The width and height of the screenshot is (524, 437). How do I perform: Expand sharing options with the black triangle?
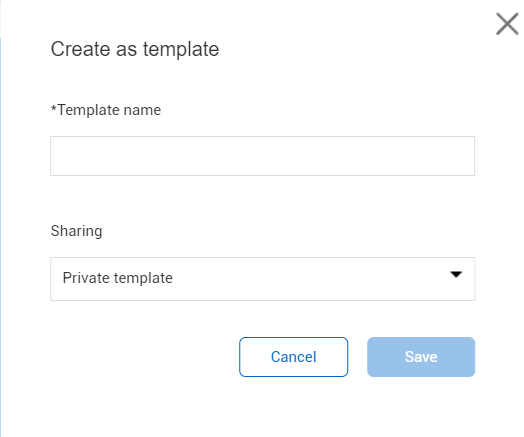pos(456,274)
